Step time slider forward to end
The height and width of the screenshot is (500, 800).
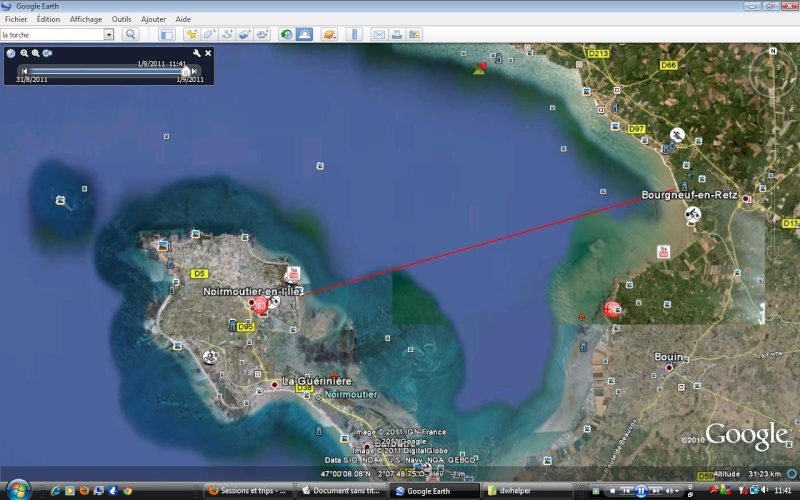194,71
